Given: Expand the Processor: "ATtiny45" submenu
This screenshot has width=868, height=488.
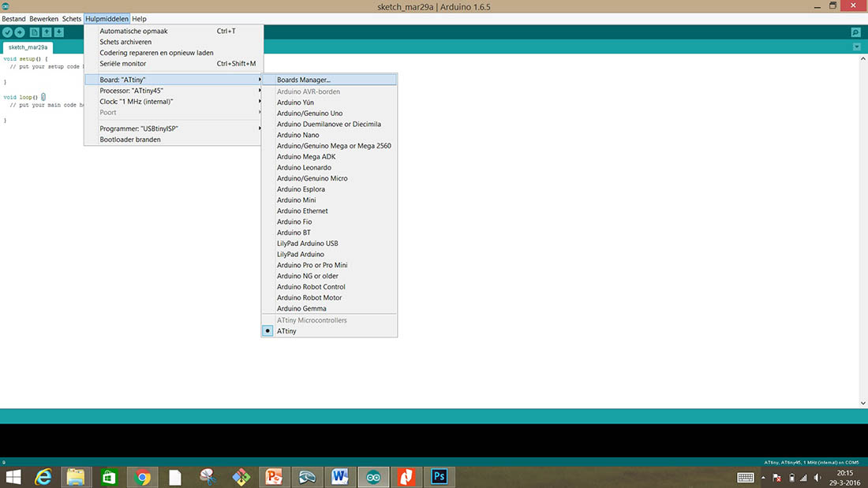Looking at the screenshot, I should (x=173, y=91).
